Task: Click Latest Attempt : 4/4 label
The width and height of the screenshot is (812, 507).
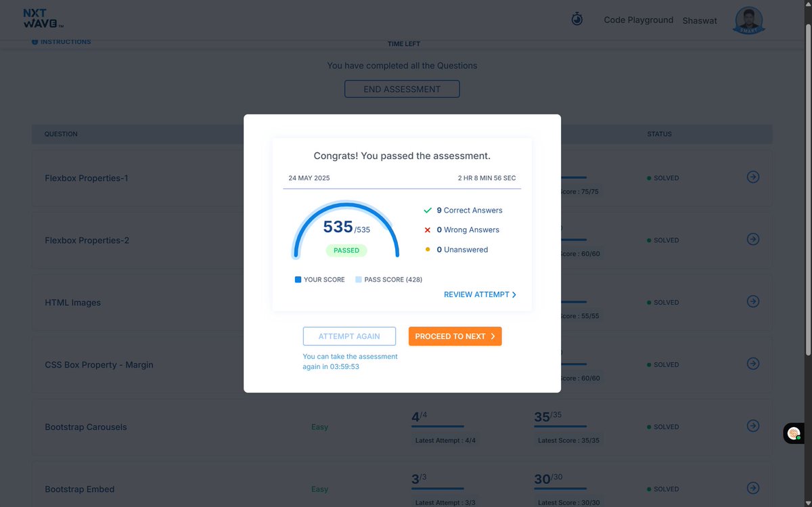Action: (445, 441)
